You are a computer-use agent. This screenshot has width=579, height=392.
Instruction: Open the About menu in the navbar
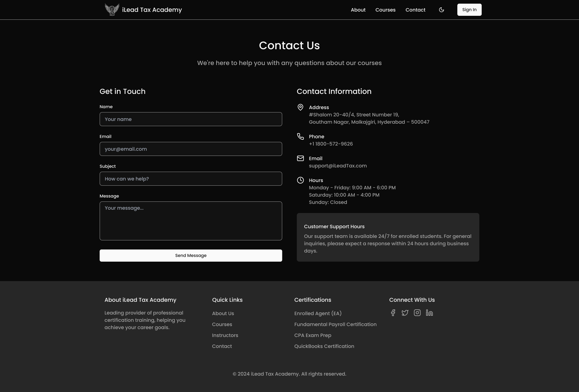click(358, 10)
